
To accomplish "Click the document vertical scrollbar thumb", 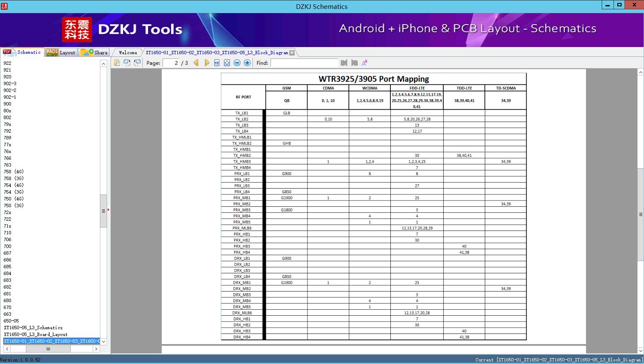I will tap(641, 214).
